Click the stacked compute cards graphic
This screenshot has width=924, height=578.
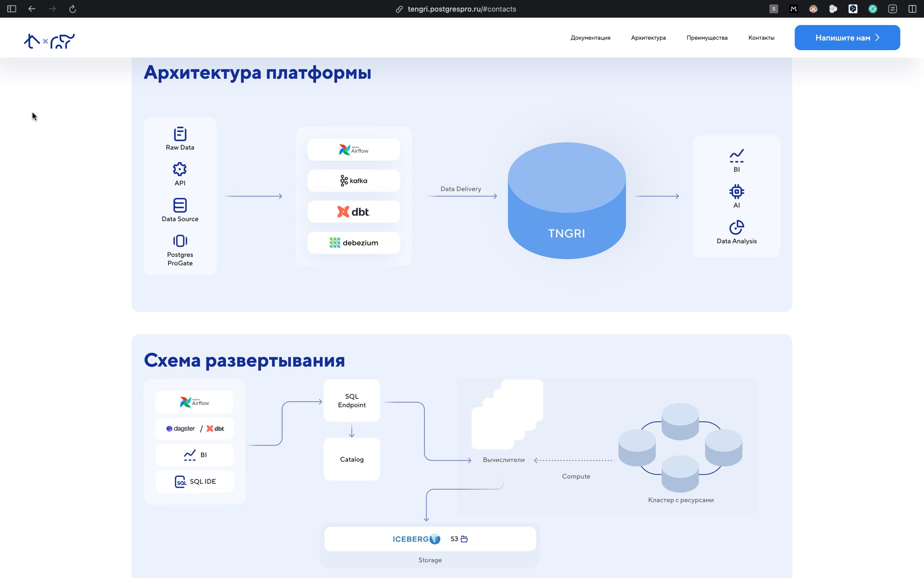(507, 414)
